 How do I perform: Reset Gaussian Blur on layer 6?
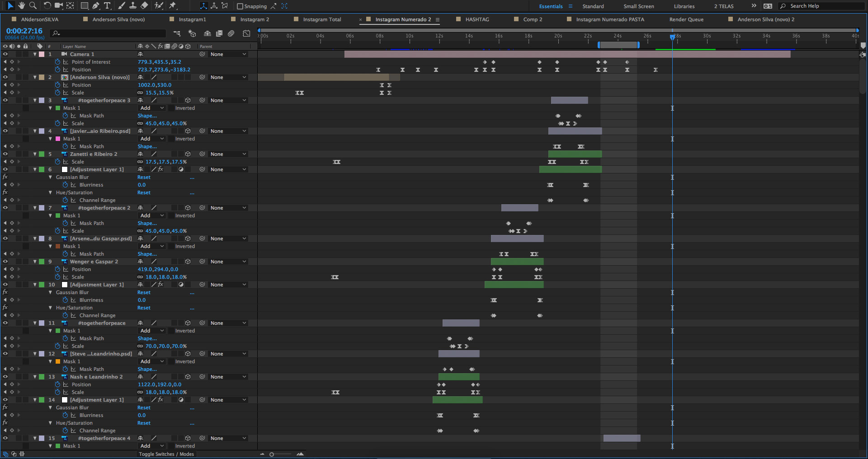coord(144,177)
